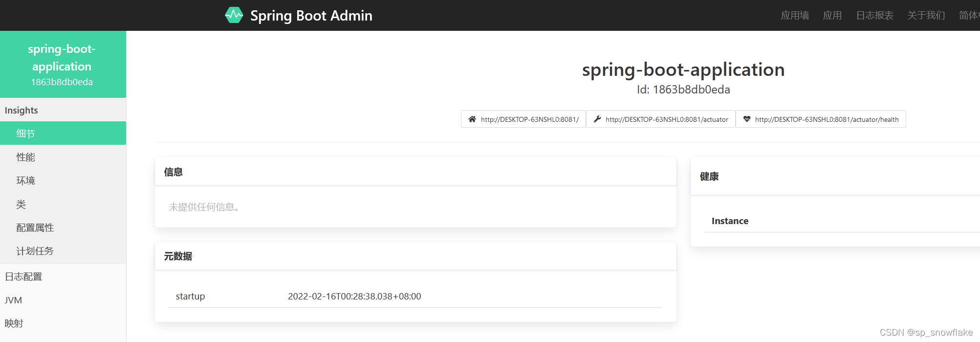Open the 应用墙 navigation item
Viewport: 980px width, 342px height.
pyautogui.click(x=795, y=15)
